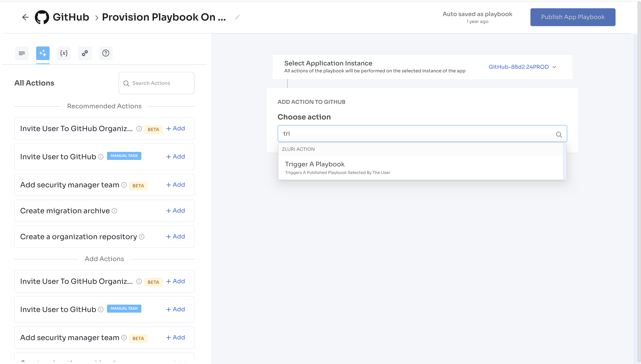Info icon beside Create migration archive

(114, 211)
